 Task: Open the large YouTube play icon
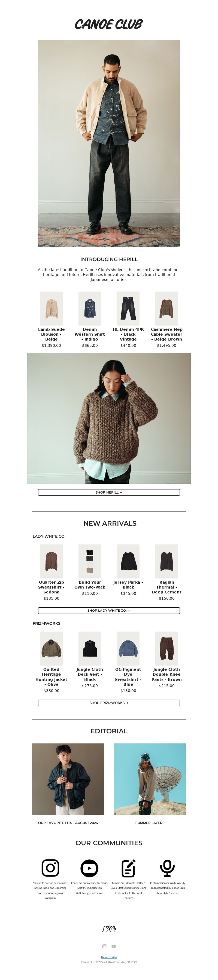pyautogui.click(x=89, y=868)
